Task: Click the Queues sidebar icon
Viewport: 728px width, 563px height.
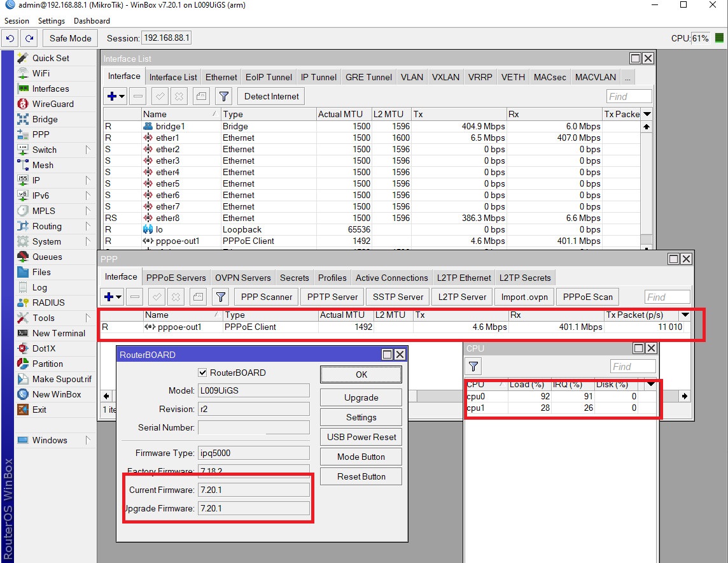Action: (x=23, y=257)
